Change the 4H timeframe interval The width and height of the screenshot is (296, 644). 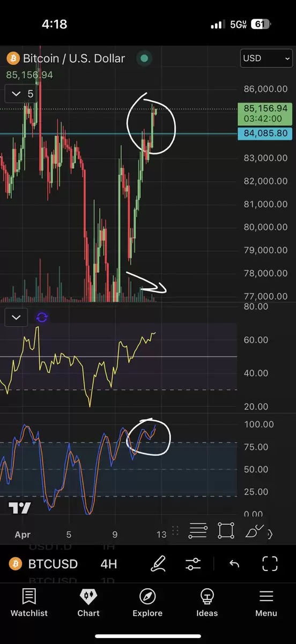coord(109,564)
